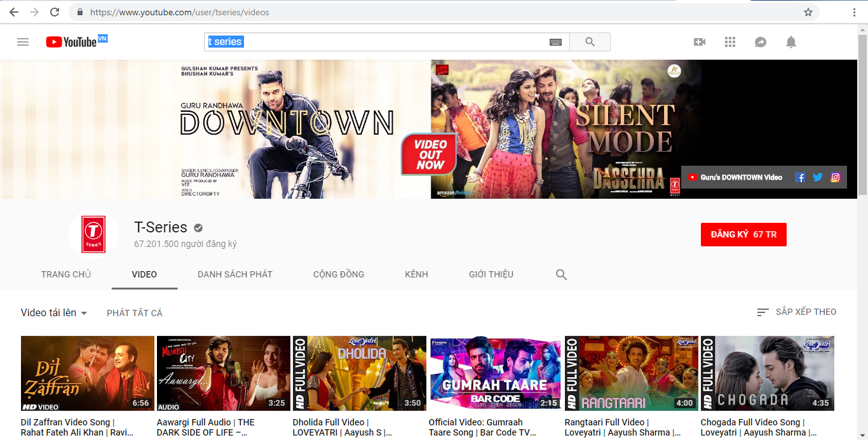
Task: Click PHÁT TẤT CẢ to play all
Action: 135,313
